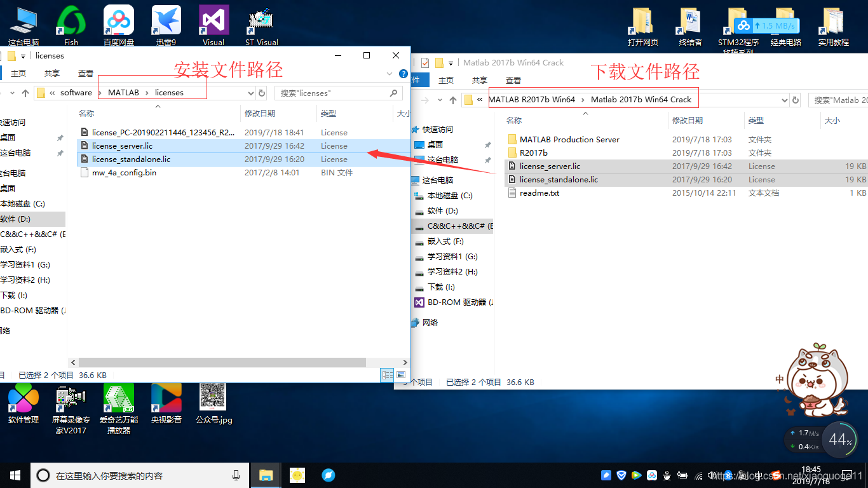The width and height of the screenshot is (868, 488).
Task: Open 网络 in Crack window navigation pane
Action: [430, 323]
